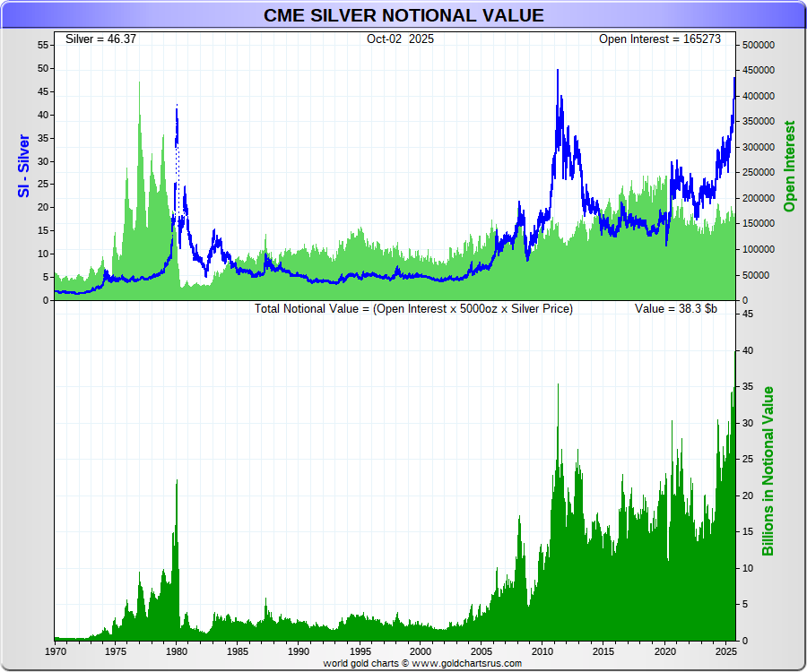807x672 pixels.
Task: Click the 1990 year label on x-axis
Action: (299, 651)
